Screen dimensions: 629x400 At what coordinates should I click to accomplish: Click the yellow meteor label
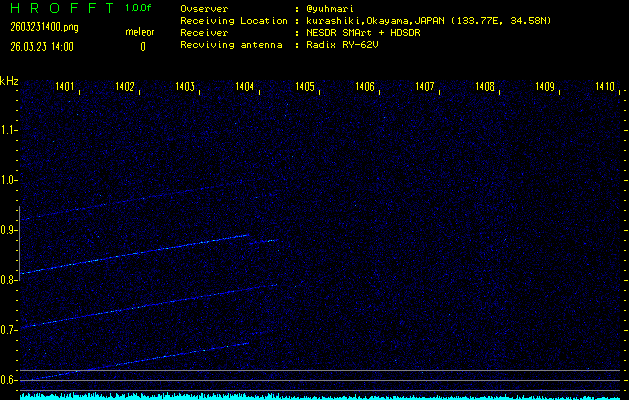click(139, 32)
